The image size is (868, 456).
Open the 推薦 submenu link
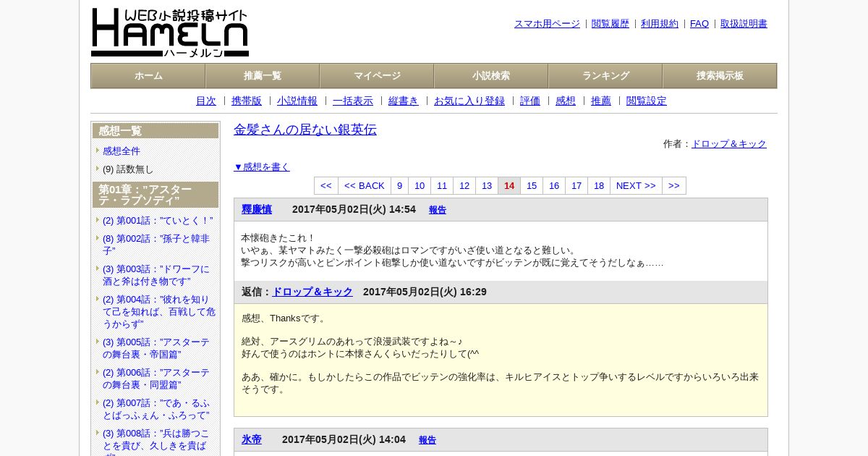pyautogui.click(x=601, y=101)
